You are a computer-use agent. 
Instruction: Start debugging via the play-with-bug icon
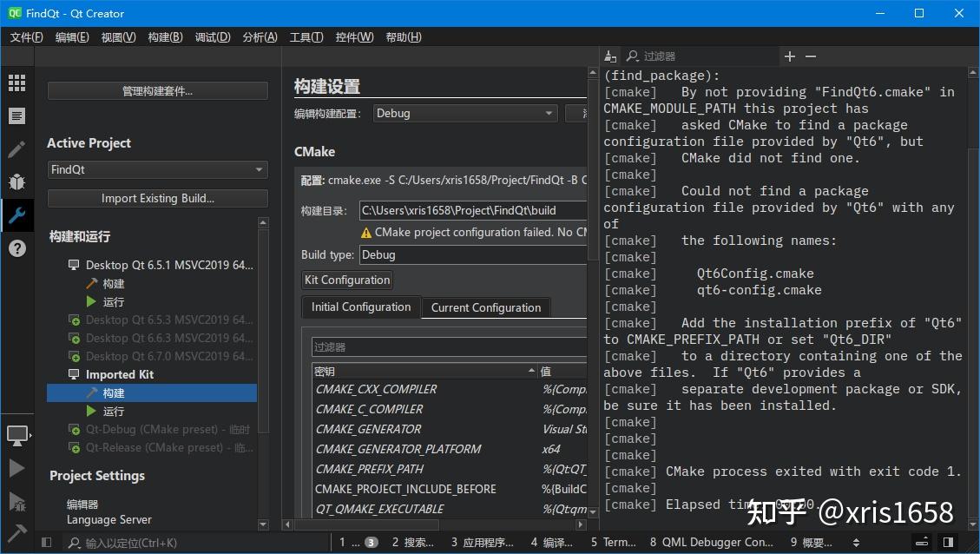click(x=19, y=501)
